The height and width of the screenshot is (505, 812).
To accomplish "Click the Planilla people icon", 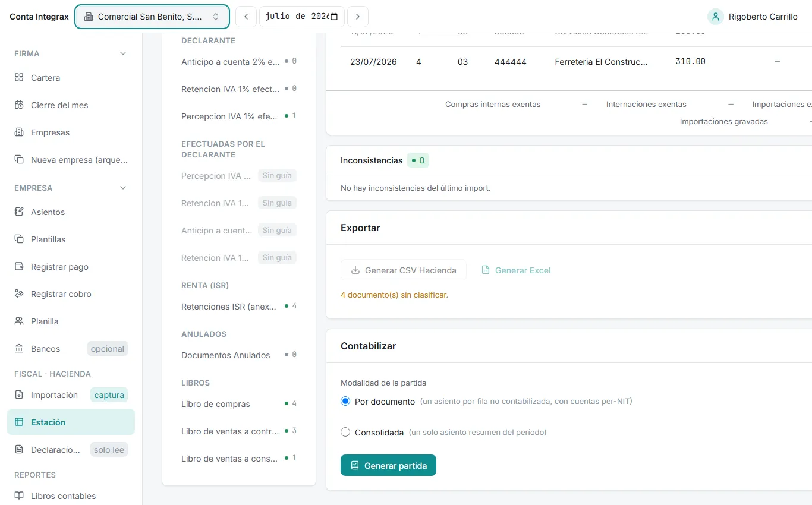I will tap(19, 321).
